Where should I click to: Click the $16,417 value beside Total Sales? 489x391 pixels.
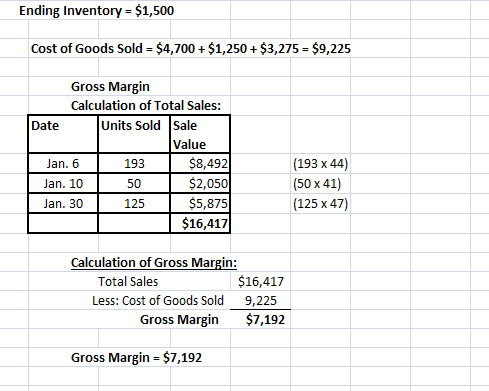(x=261, y=282)
